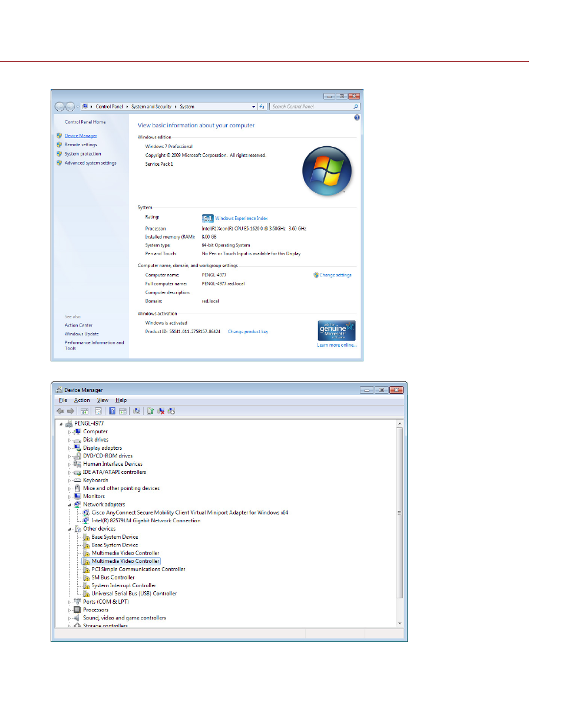Collapse the PENGL-4977 root node
The image size is (562, 728).
pyautogui.click(x=61, y=424)
